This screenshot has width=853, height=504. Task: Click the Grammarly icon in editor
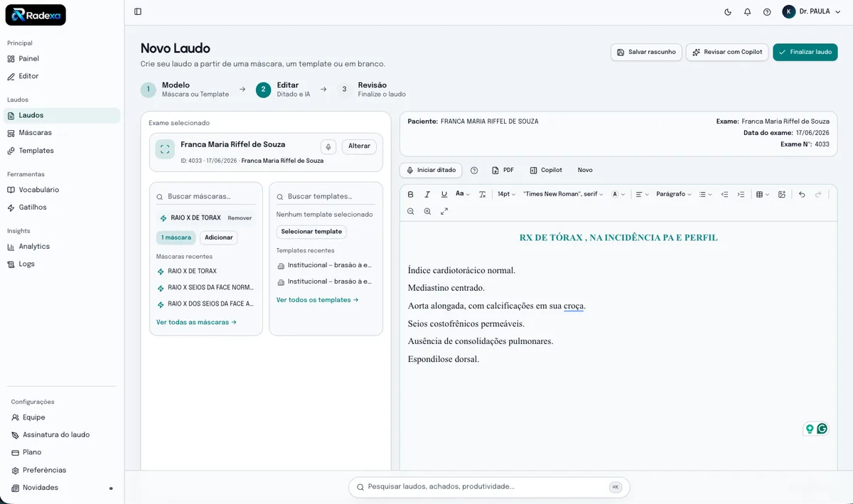[822, 429]
